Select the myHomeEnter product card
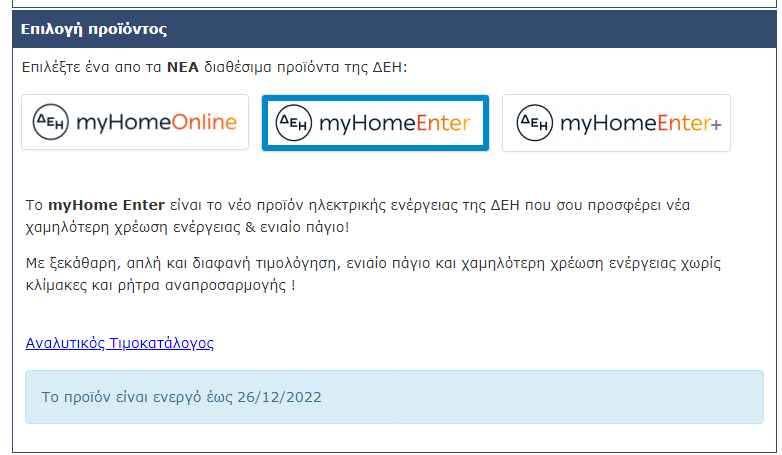The image size is (782, 455). click(375, 123)
